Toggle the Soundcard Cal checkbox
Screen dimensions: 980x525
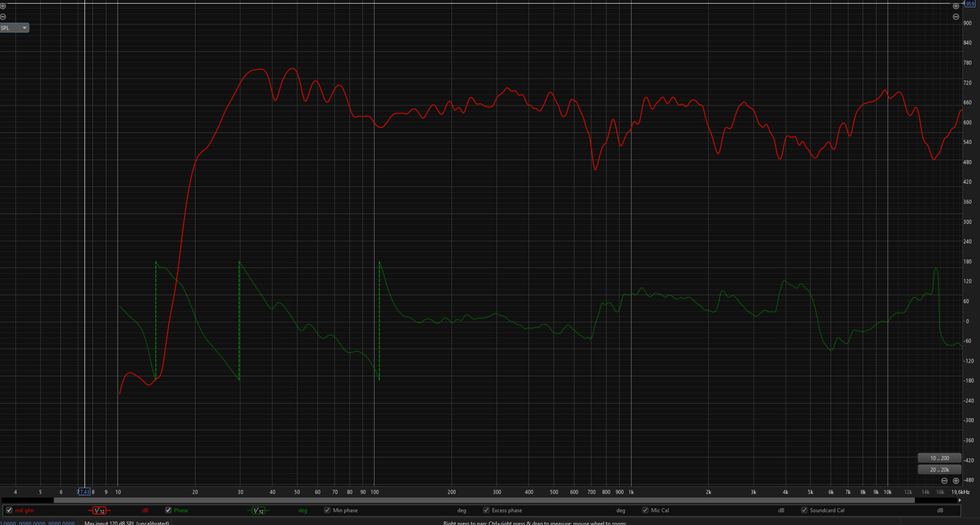804,510
